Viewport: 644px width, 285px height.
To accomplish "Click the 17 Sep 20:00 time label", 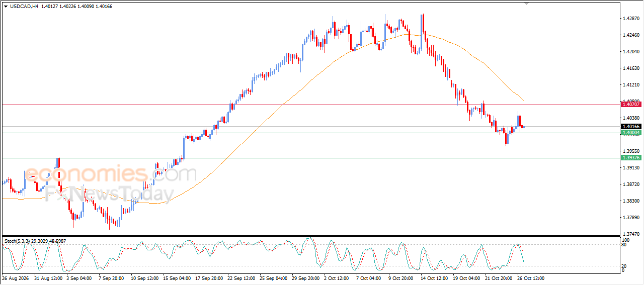I will tap(210, 278).
